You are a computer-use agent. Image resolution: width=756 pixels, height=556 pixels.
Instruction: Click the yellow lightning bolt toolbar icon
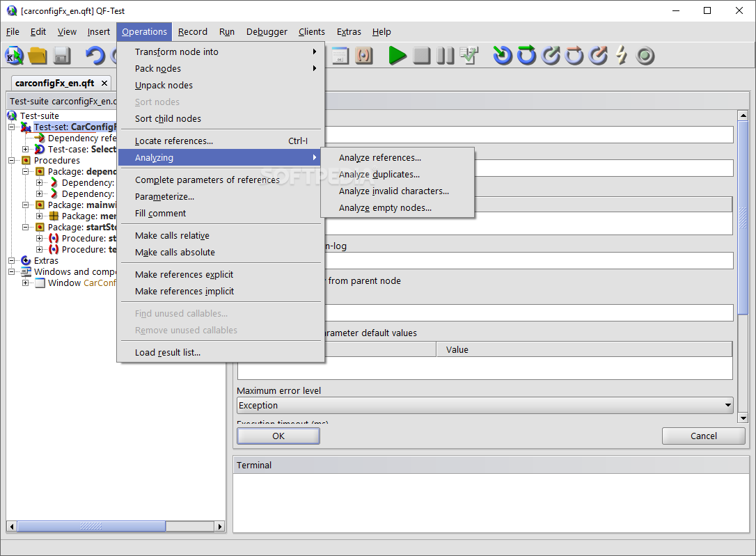pos(622,56)
